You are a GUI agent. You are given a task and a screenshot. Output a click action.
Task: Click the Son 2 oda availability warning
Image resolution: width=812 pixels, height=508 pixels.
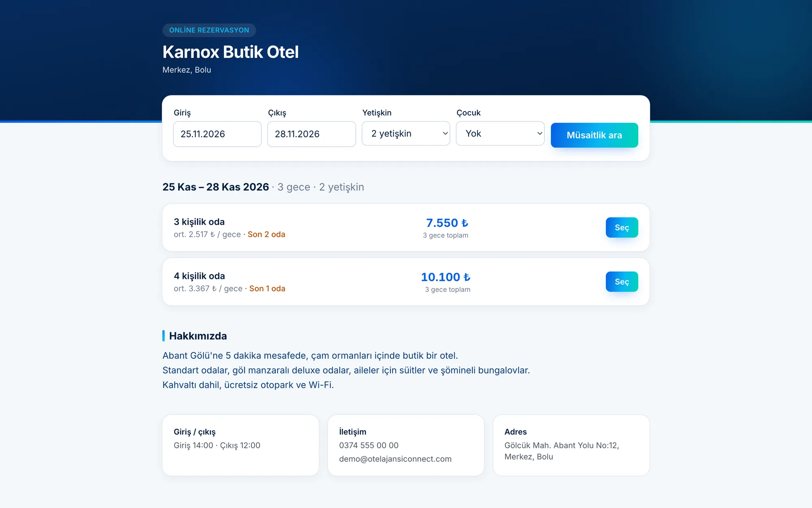[x=266, y=234]
